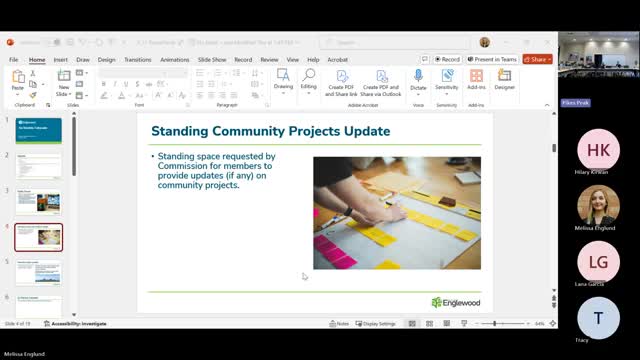The width and height of the screenshot is (640, 360).
Task: Open the File tab
Action: (x=13, y=60)
